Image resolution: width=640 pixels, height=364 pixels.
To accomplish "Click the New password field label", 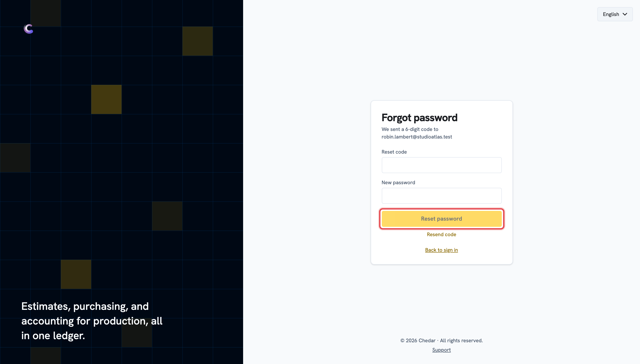I will (x=398, y=182).
